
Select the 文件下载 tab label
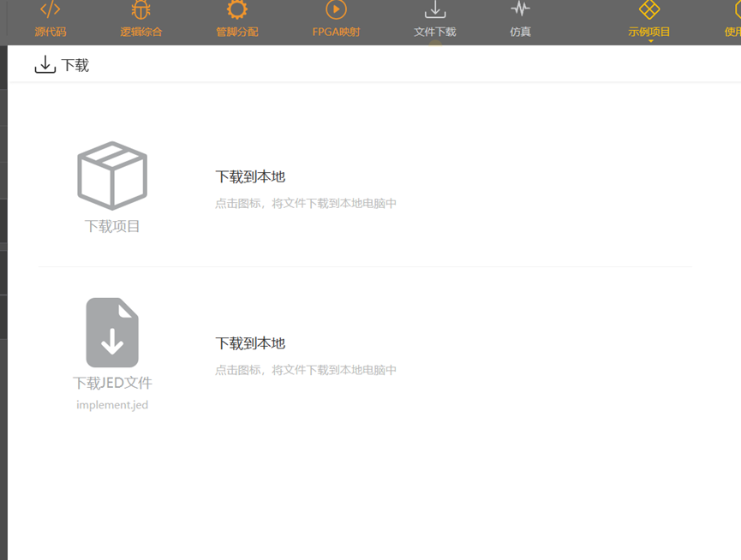coord(435,32)
